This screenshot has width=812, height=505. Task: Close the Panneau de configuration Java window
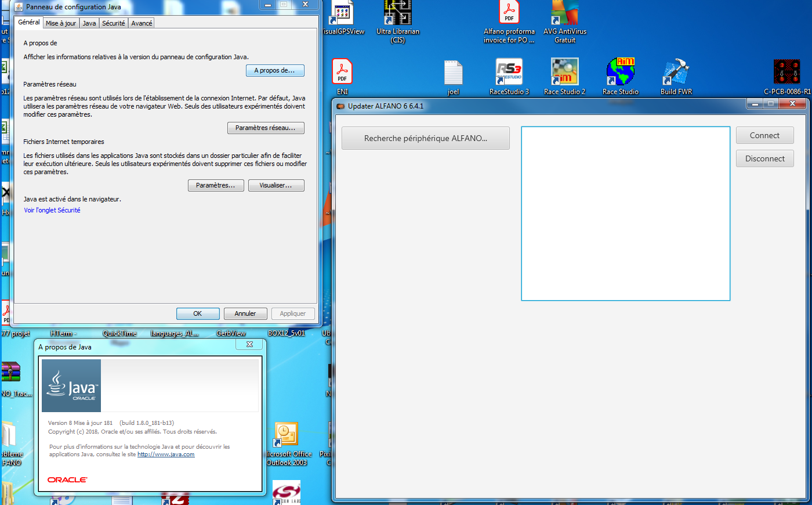pyautogui.click(x=305, y=5)
